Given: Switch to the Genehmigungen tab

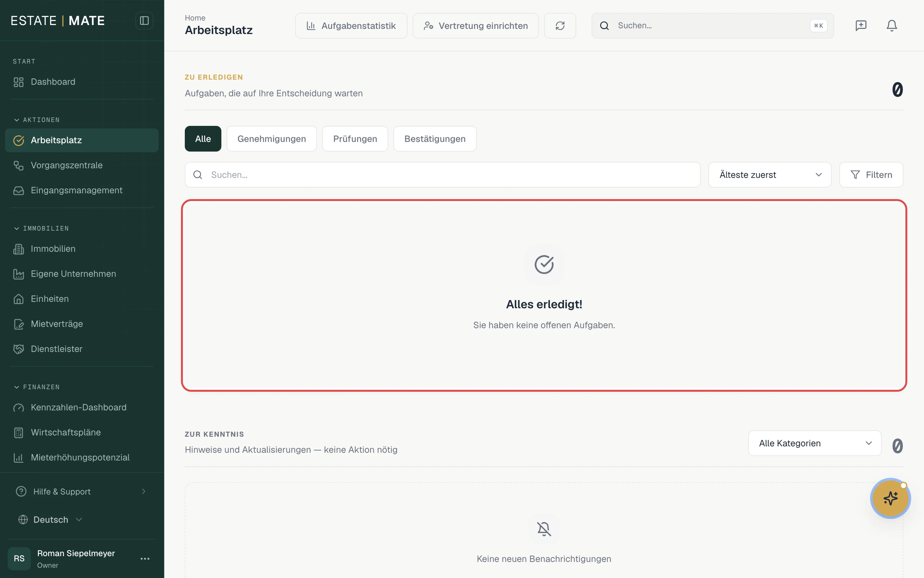Looking at the screenshot, I should click(x=271, y=139).
